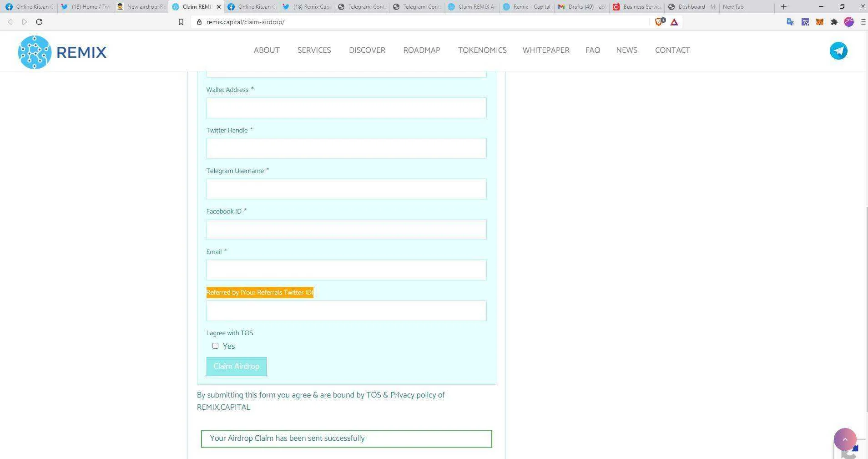Image resolution: width=868 pixels, height=459 pixels.
Task: Focus the Referred by input field
Action: (346, 311)
